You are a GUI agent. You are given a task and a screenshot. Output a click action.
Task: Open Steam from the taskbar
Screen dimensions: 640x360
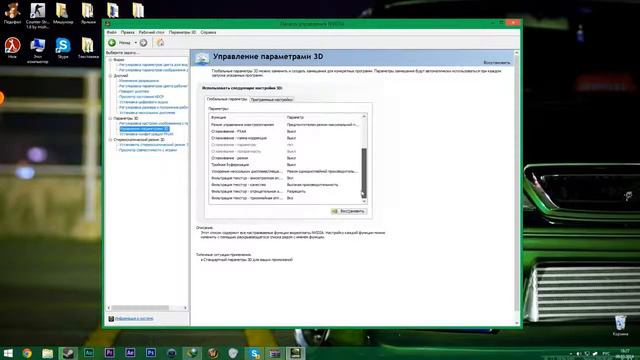pyautogui.click(x=68, y=353)
